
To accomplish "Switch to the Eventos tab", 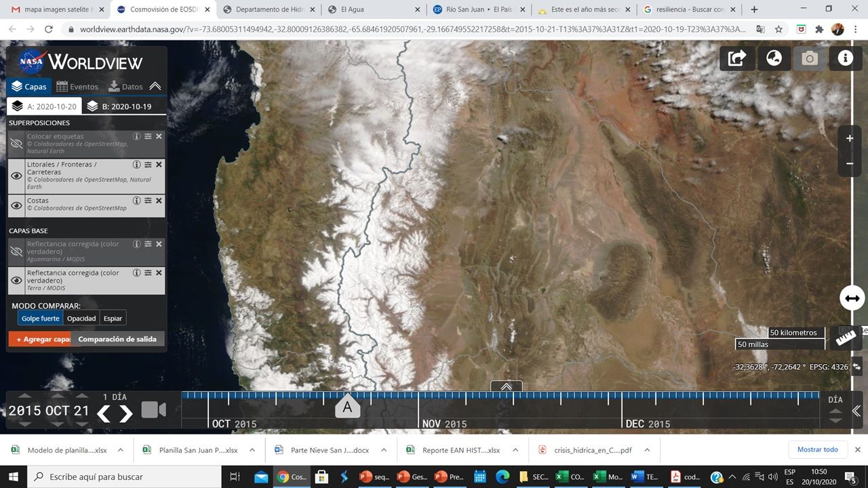I will click(77, 87).
